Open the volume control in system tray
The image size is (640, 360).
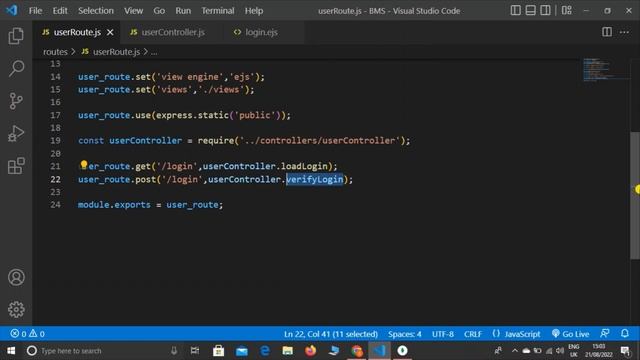[560, 351]
